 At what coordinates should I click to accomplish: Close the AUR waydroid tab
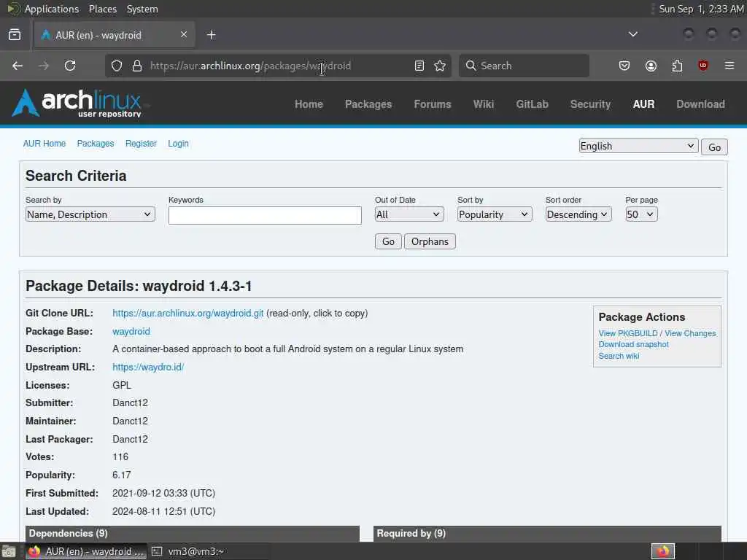[183, 34]
